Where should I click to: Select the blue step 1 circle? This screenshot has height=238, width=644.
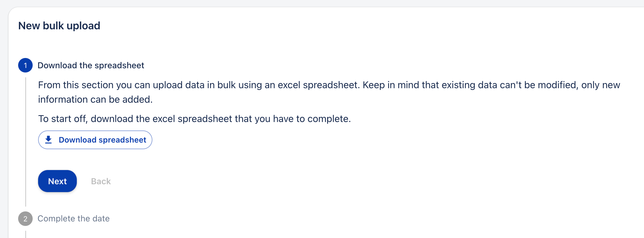tap(25, 65)
